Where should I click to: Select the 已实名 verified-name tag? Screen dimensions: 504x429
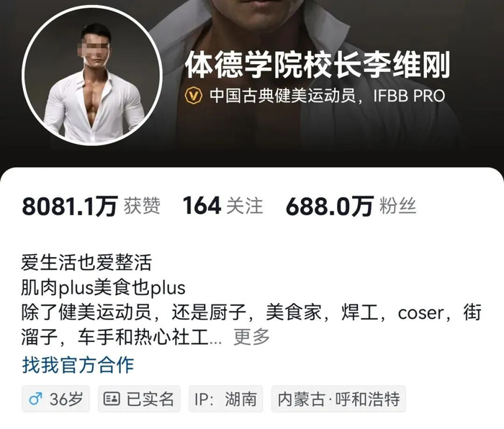pos(139,399)
